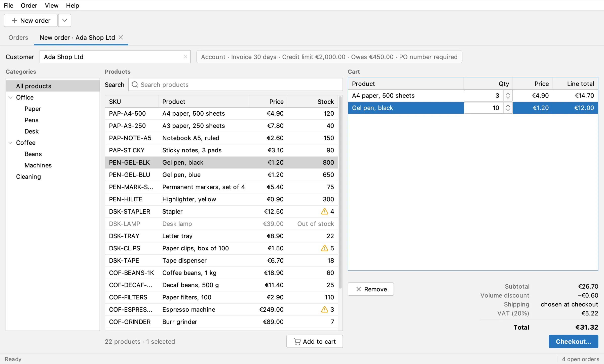Open the Order menu
604x364 pixels.
pyautogui.click(x=29, y=5)
